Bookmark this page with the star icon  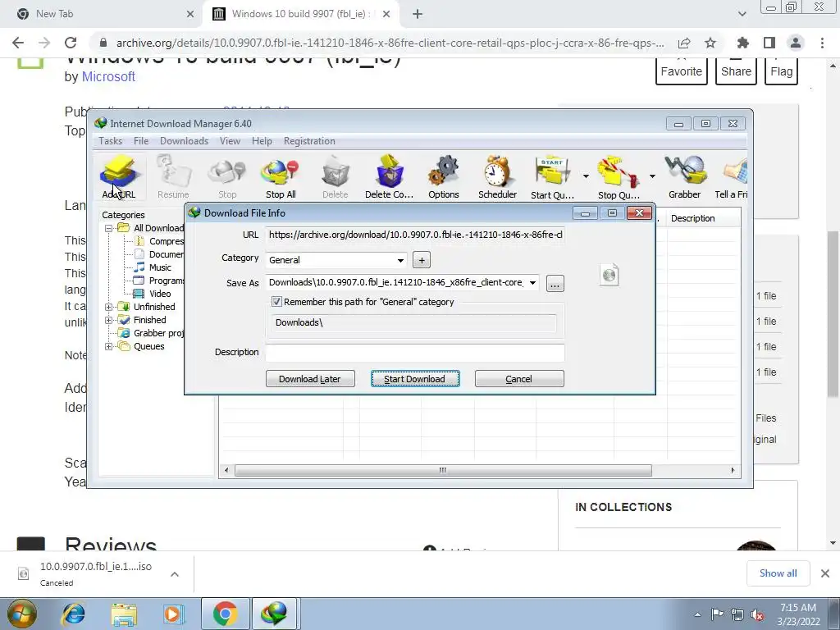710,43
